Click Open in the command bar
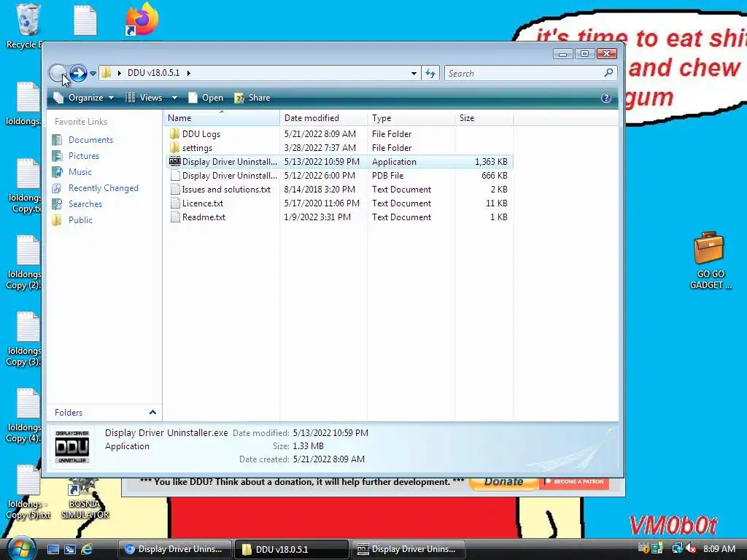747x560 pixels. coord(206,98)
